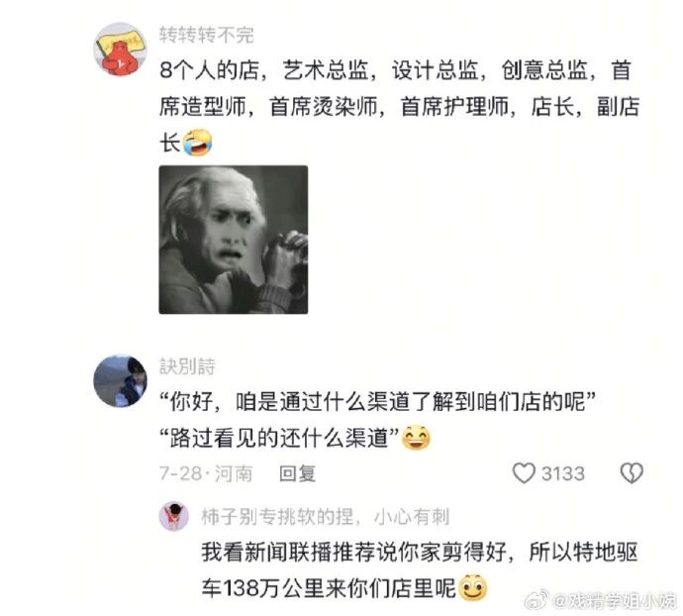Image resolution: width=683 pixels, height=616 pixels.
Task: Select the comment text starting 8个人的店
Action: [x=400, y=106]
